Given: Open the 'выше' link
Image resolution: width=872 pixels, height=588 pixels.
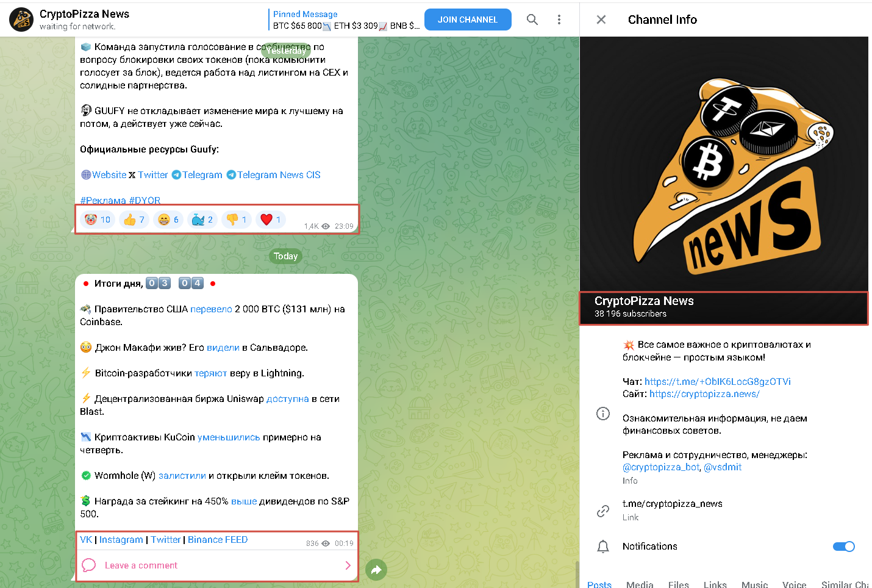Looking at the screenshot, I should coord(244,501).
